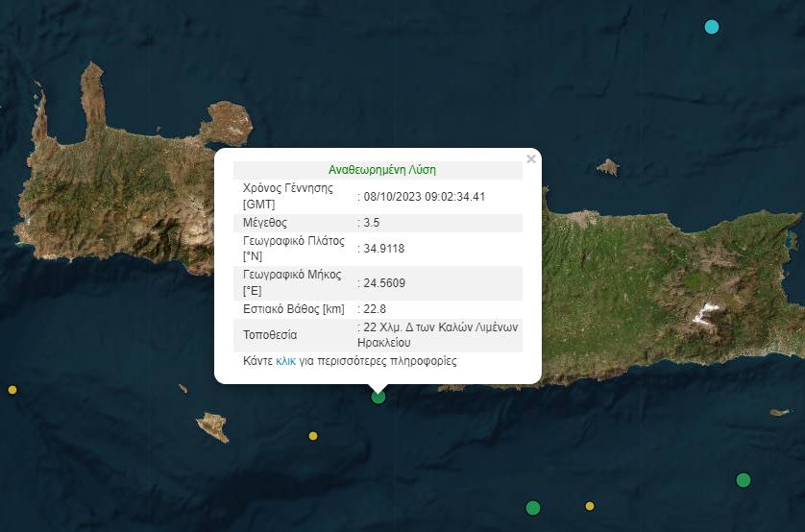
Task: Close the earthquake info popup
Action: click(x=531, y=159)
